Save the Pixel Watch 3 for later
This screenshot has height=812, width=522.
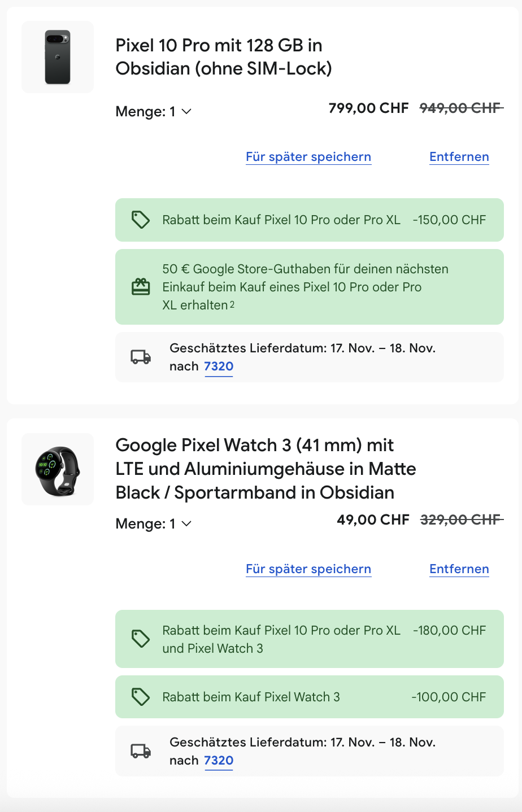pos(308,569)
